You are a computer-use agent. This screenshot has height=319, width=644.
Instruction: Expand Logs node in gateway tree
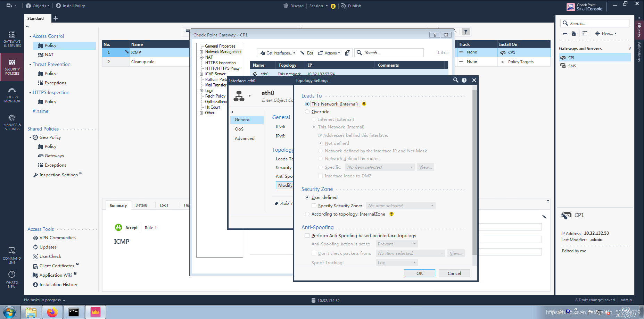pos(201,91)
